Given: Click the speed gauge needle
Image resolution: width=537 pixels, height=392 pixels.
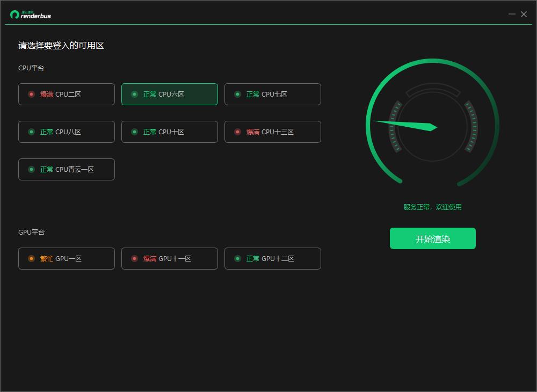Looking at the screenshot, I should [x=406, y=125].
